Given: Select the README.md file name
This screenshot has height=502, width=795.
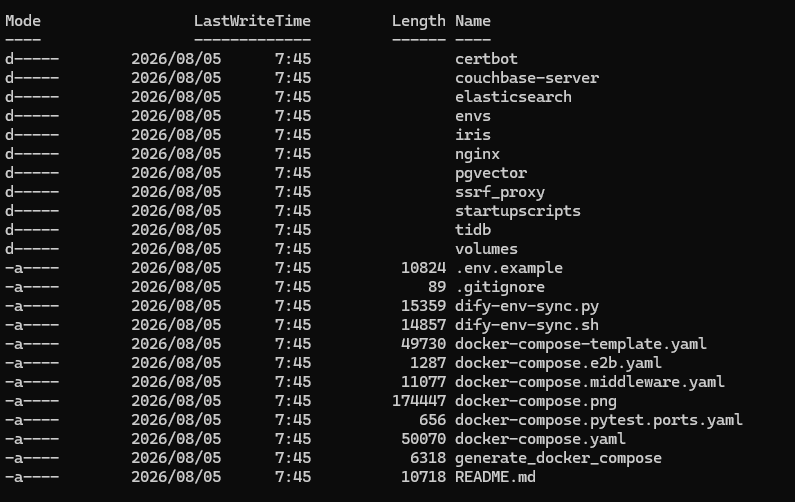Looking at the screenshot, I should (x=495, y=477).
